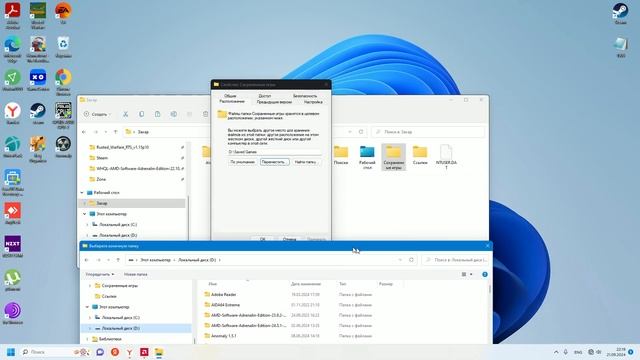This screenshot has height=360, width=640.
Task: Click the Rename icon in Explorer toolbar
Action: pyautogui.click(x=173, y=114)
